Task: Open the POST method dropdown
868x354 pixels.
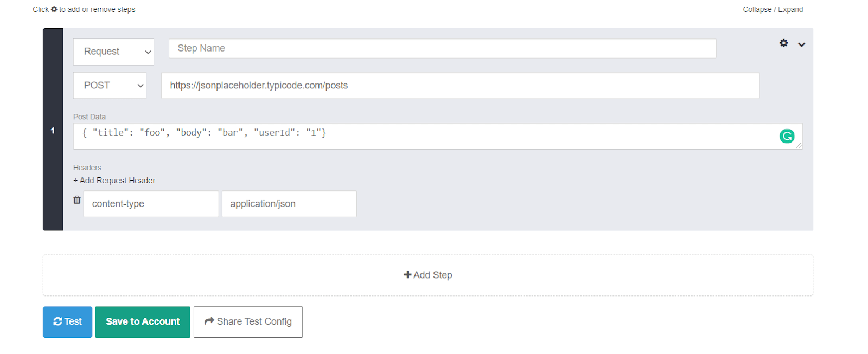Action: tap(110, 85)
